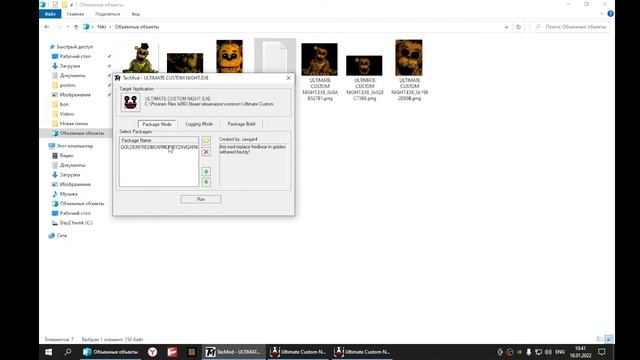Select the yellow Fredbear face thumbnail
The image size is (640, 360).
[229, 56]
